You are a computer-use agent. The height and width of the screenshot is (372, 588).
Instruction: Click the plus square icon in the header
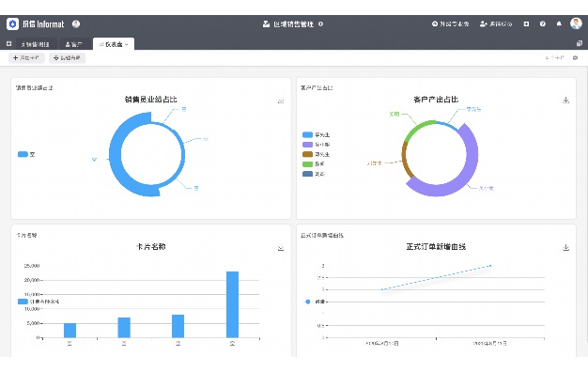pos(527,24)
